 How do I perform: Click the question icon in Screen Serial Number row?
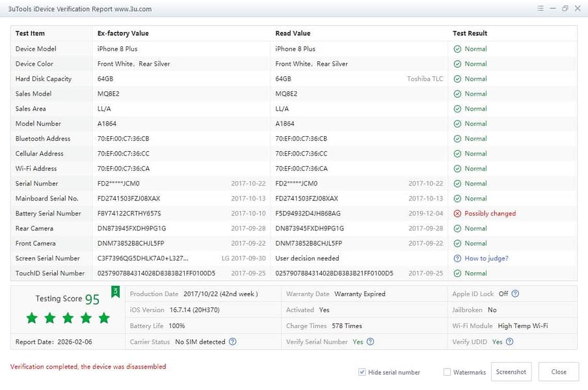457,258
